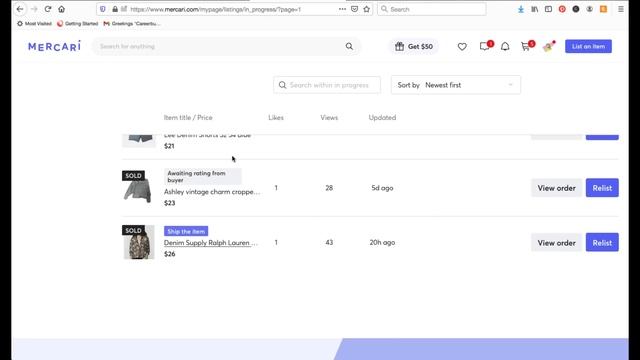The width and height of the screenshot is (640, 360).
Task: View order for Denim Supply Ralph Lauren
Action: click(x=556, y=242)
